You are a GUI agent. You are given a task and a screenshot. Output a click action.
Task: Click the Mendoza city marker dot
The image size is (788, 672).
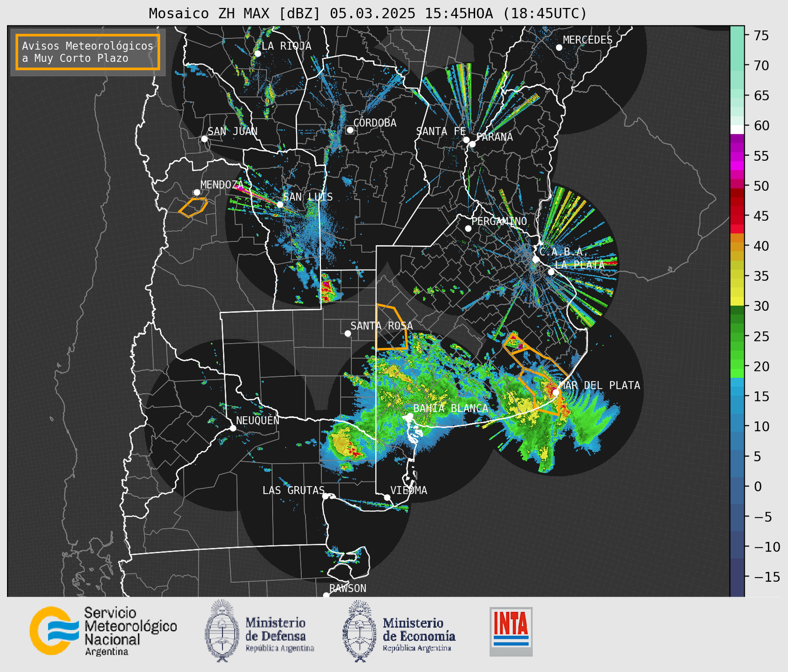click(x=197, y=193)
